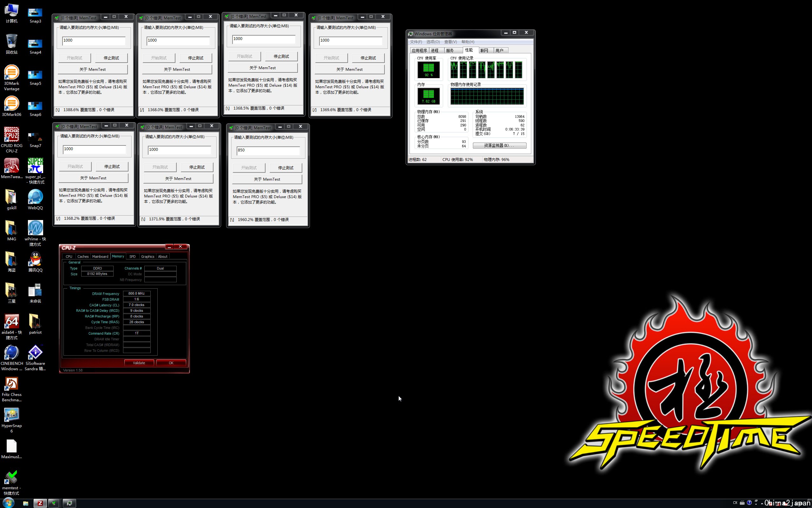Click 关于 MemTest in the 1368.0% window
This screenshot has width=812, height=508.
point(177,70)
